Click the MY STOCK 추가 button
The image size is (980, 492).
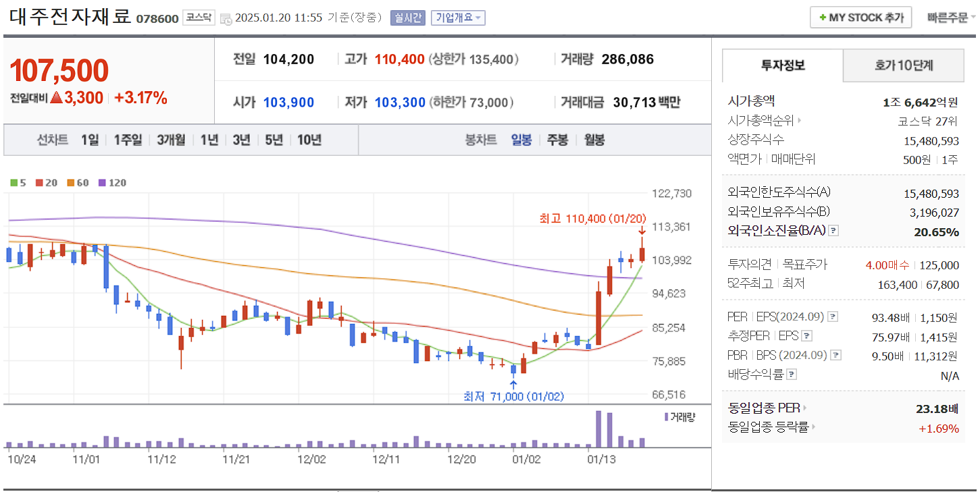[x=860, y=17]
